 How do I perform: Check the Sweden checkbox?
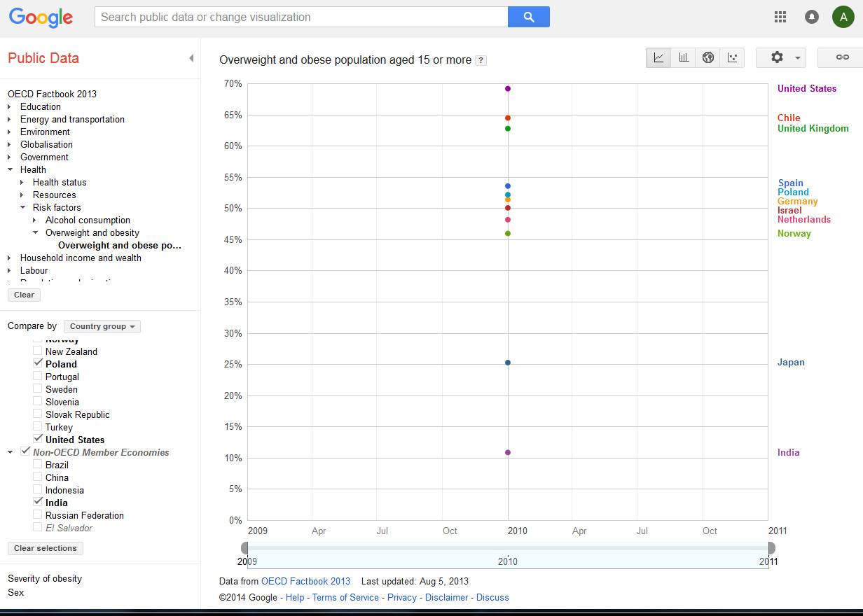pyautogui.click(x=38, y=388)
